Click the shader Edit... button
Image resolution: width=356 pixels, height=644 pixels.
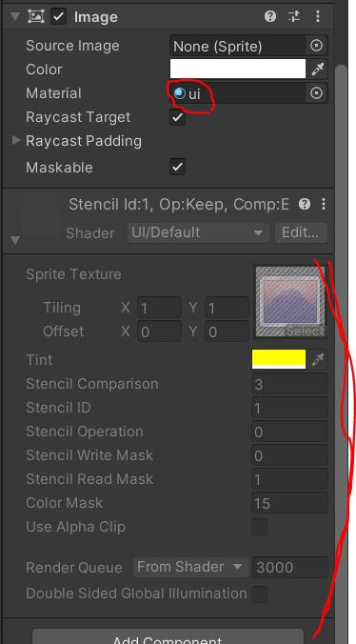click(x=301, y=232)
